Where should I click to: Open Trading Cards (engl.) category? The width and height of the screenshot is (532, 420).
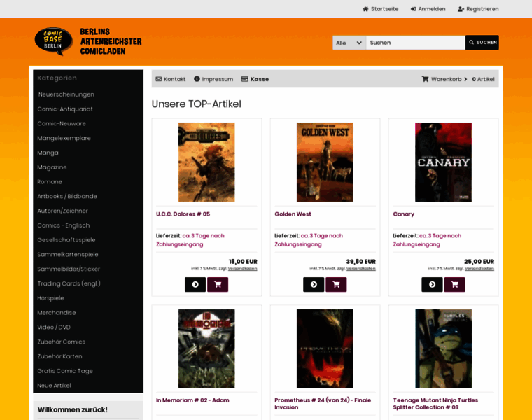[x=69, y=283]
